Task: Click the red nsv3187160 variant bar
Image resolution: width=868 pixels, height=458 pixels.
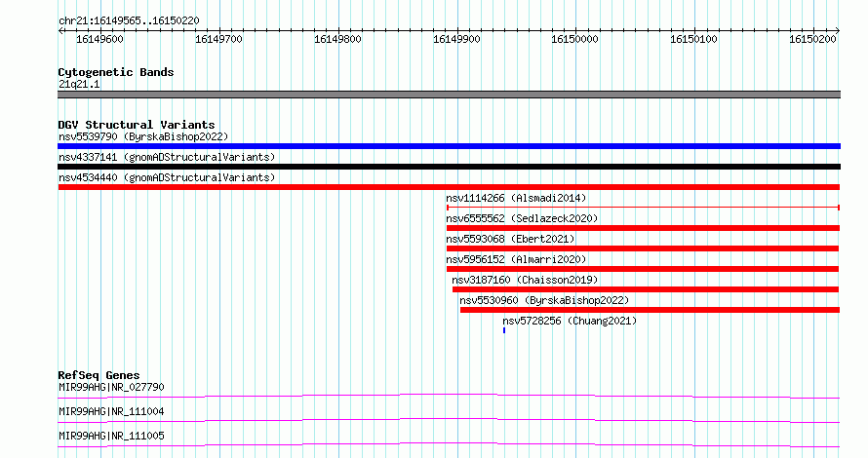Action: pos(646,289)
